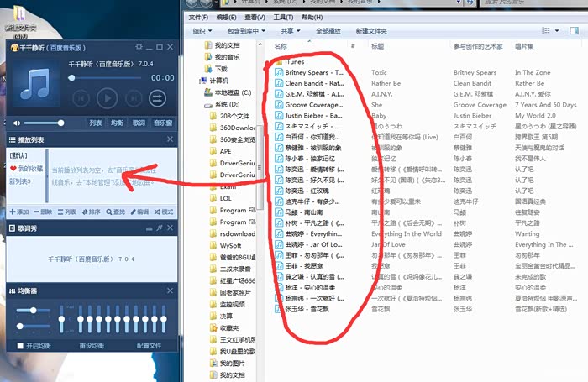Open the settings gear in TTPlayer
The height and width of the screenshot is (382, 588).
139,47
